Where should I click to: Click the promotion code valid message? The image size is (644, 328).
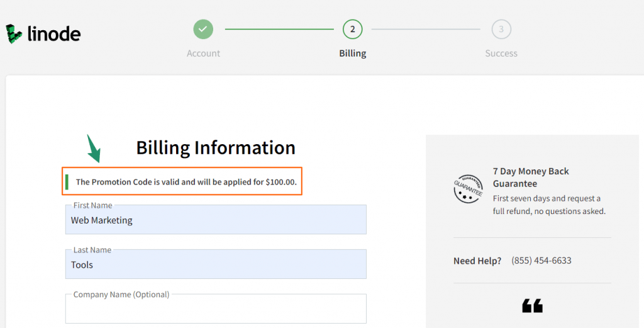[x=186, y=182]
